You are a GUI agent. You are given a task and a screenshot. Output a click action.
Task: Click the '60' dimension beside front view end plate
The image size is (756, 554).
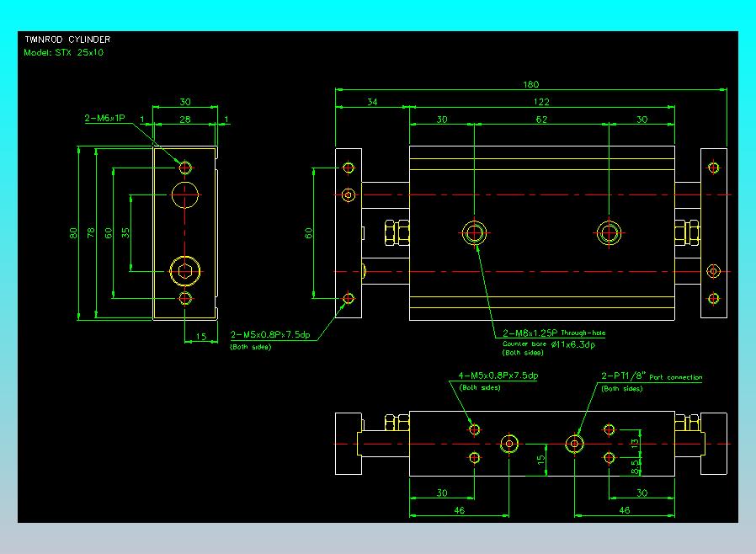coord(309,233)
